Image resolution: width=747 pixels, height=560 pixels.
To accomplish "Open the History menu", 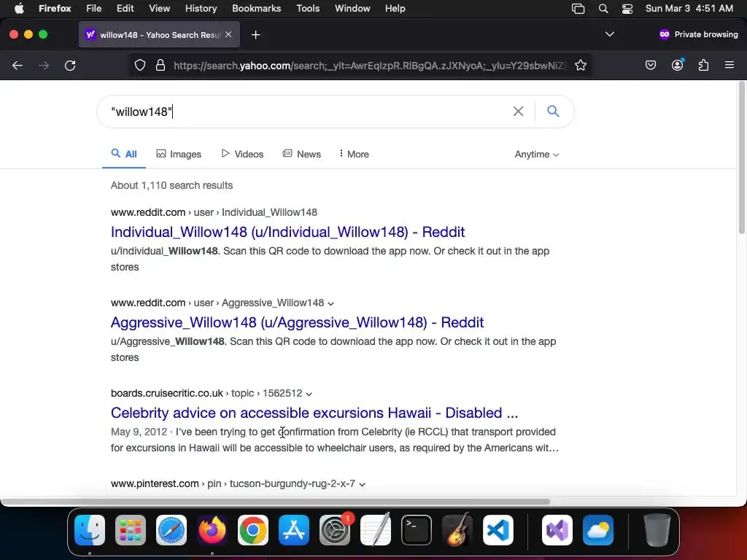I will pos(201,9).
